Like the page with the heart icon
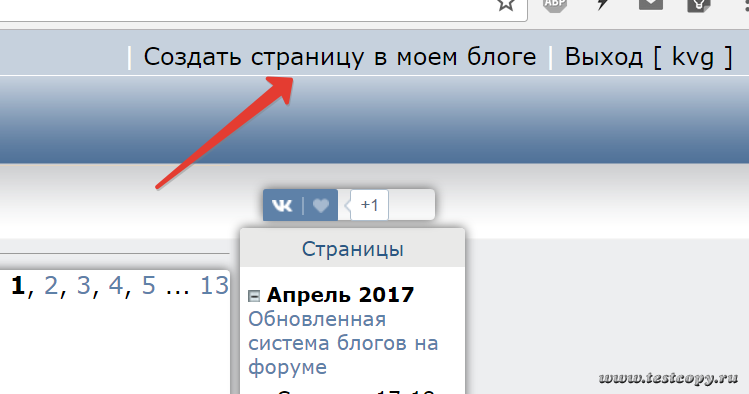Viewport: 749px width, 394px height. [x=321, y=205]
